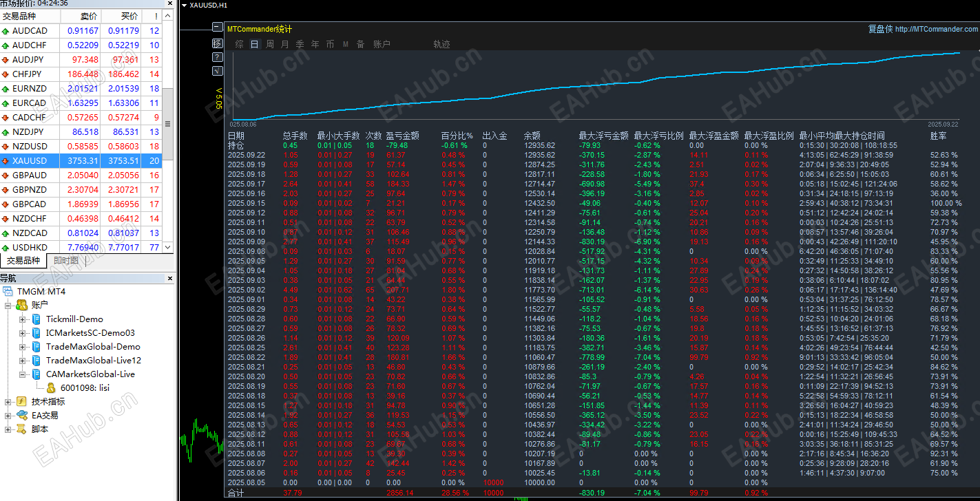Click the TradeMaxGlobal-Live12 server icon
This screenshot has width=980, height=501.
[37, 360]
